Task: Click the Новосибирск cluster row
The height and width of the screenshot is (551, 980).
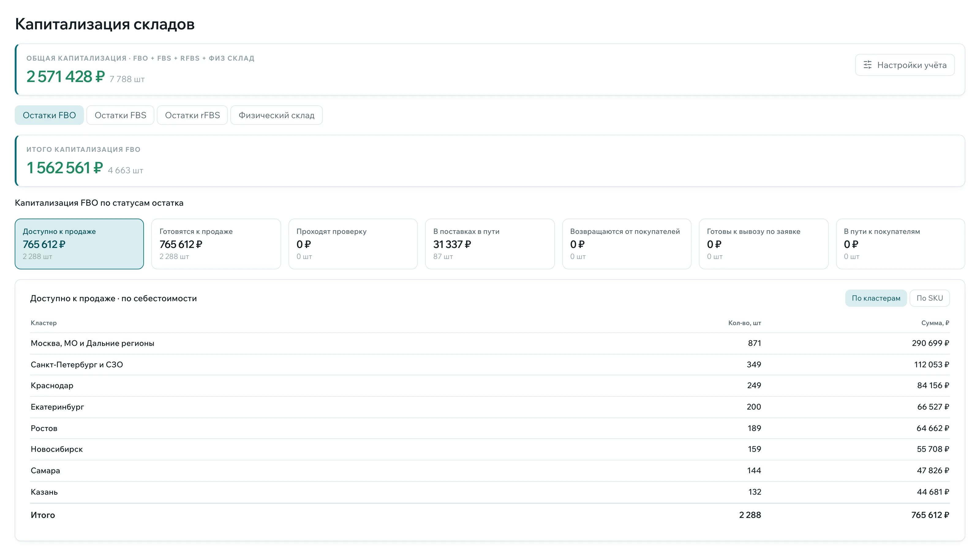Action: [x=490, y=449]
